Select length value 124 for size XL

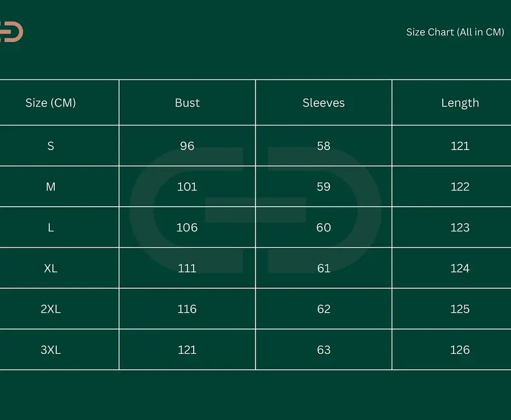460,268
